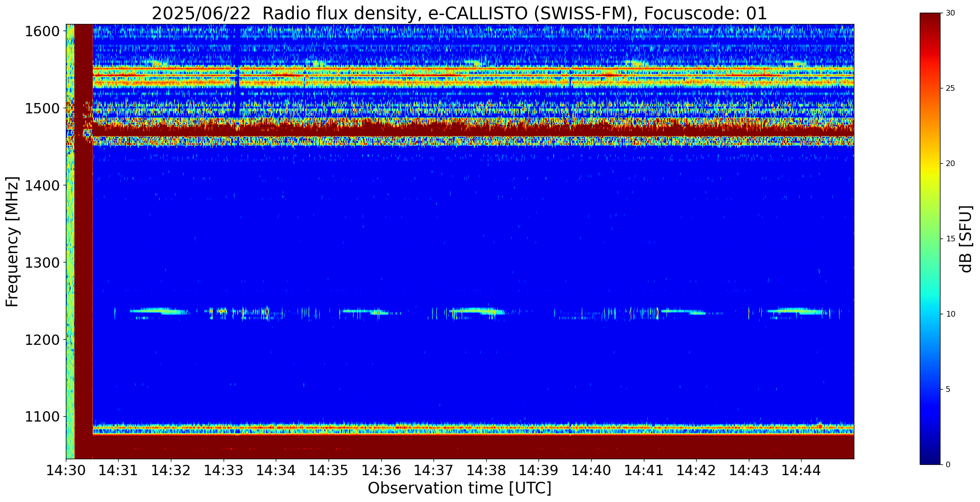
Task: Click the 1400 frequency tick label
Action: tap(42, 186)
